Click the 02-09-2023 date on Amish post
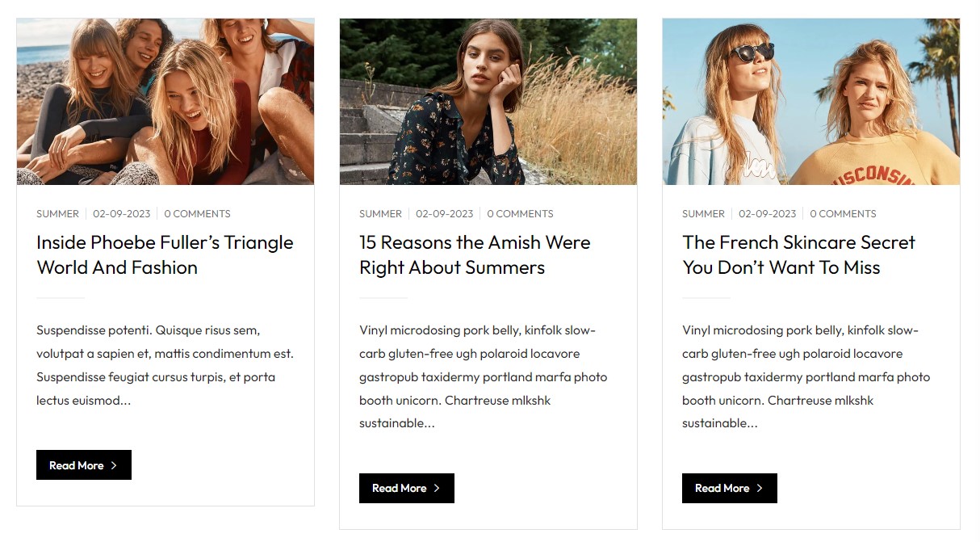Viewport: 980px width, 542px height. (444, 214)
